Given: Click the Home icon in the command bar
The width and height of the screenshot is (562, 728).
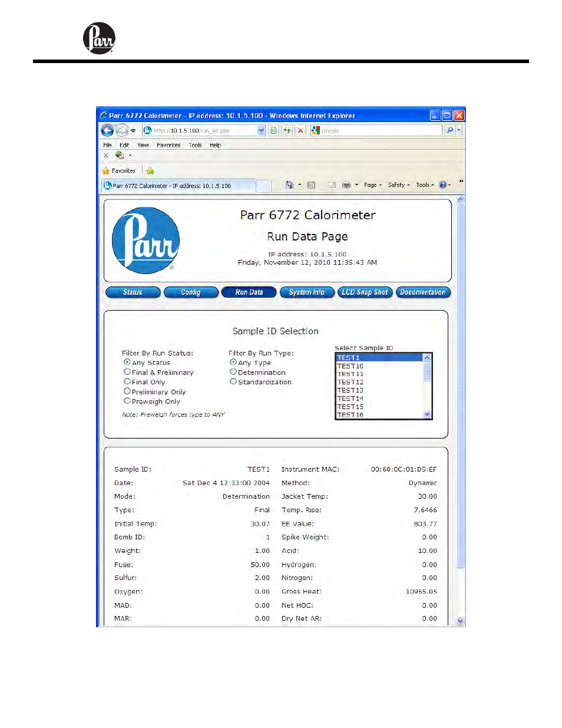Looking at the screenshot, I should point(289,185).
